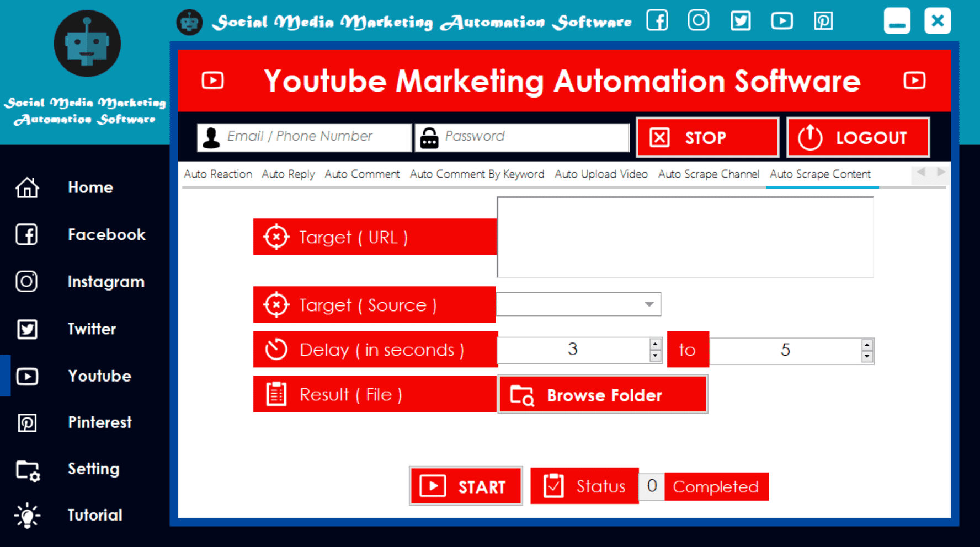Viewport: 980px width, 547px height.
Task: Click the crosshair icon beside Target ( URL )
Action: click(276, 237)
